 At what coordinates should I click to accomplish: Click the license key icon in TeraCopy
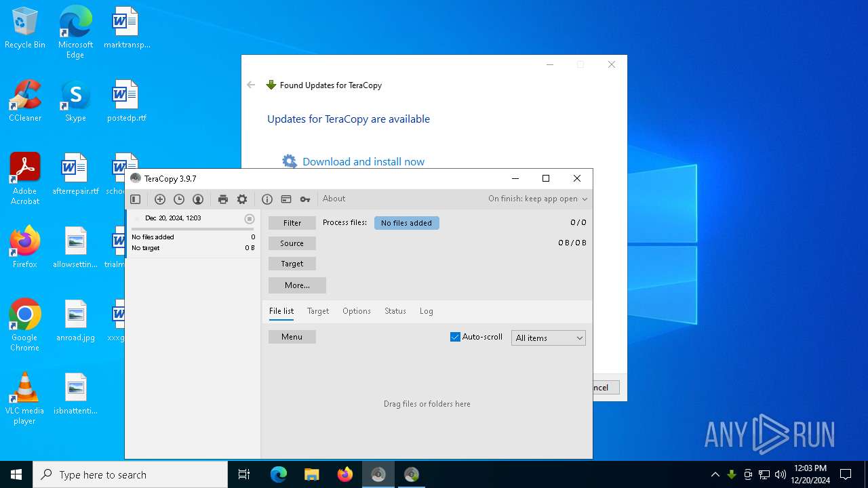click(305, 199)
